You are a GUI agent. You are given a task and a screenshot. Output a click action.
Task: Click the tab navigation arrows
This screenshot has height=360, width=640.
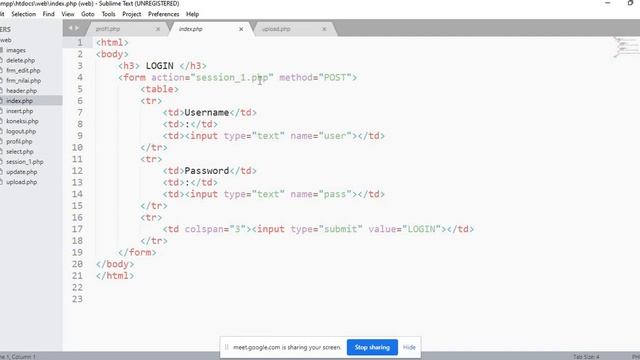[x=73, y=28]
